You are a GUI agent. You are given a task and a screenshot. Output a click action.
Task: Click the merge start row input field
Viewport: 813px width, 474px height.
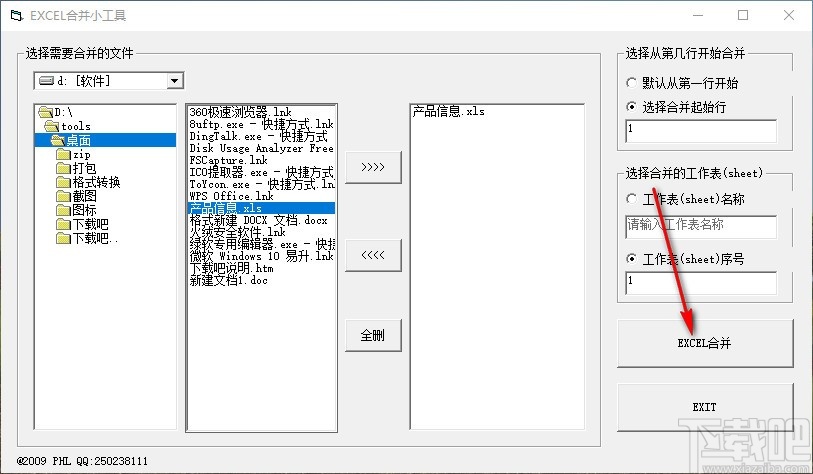pos(701,131)
